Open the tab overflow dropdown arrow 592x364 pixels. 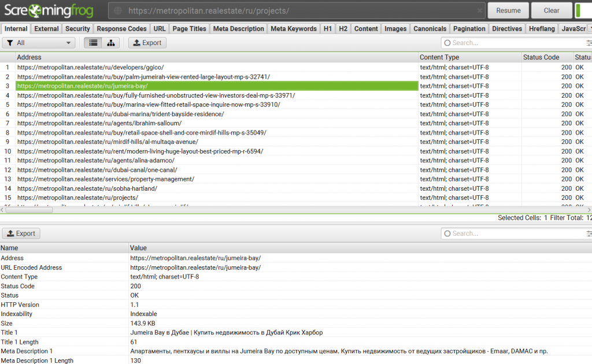coord(589,28)
